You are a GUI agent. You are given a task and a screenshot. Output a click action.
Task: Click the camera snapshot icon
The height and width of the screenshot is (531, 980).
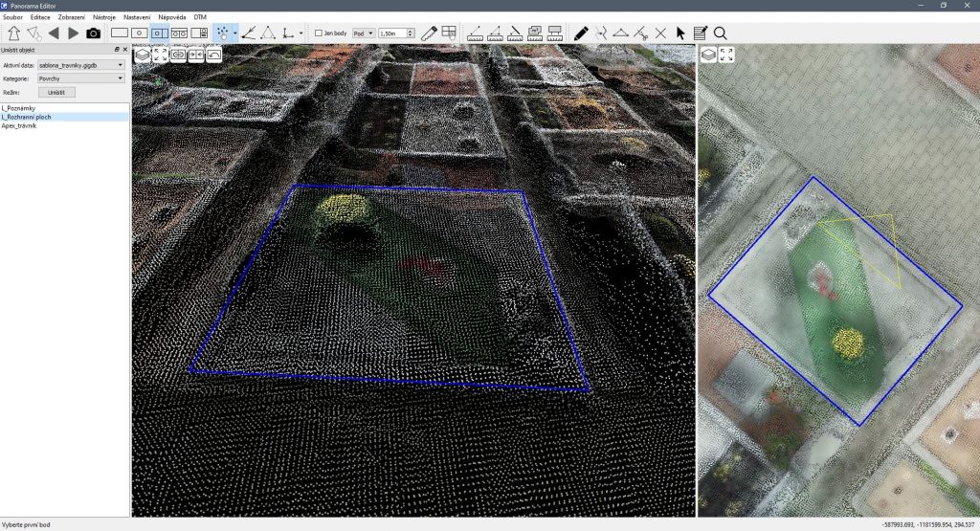93,33
